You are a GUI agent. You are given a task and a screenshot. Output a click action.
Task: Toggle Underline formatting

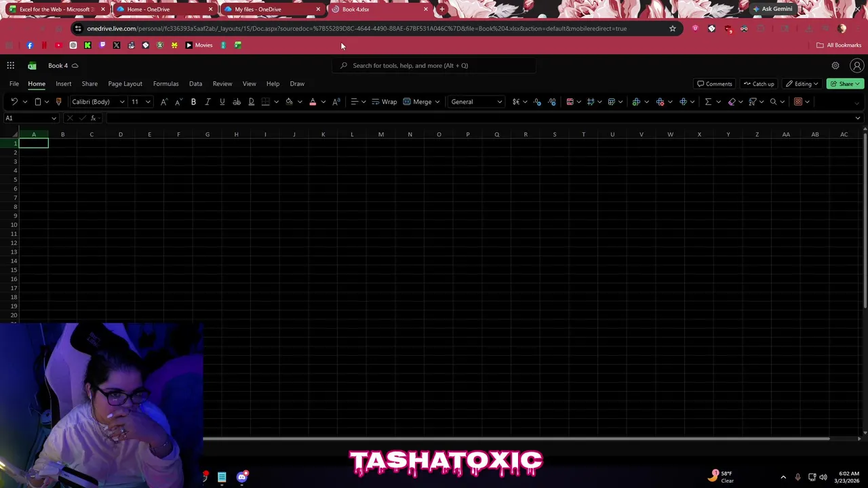click(222, 102)
